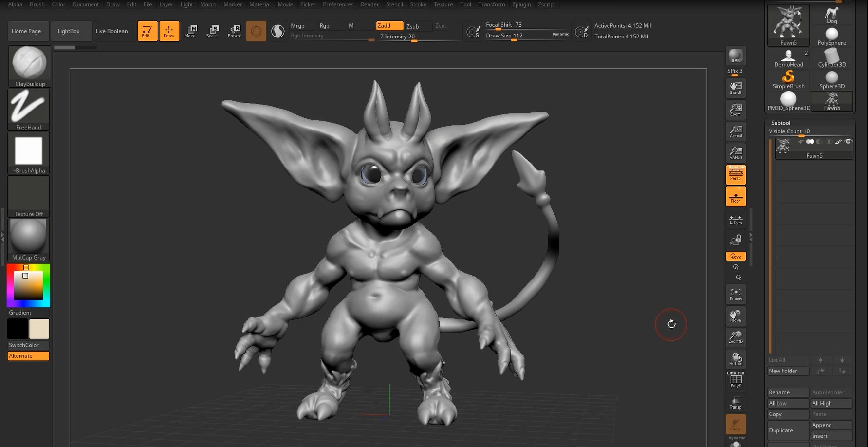
Task: Click the All Low button
Action: (x=788, y=404)
